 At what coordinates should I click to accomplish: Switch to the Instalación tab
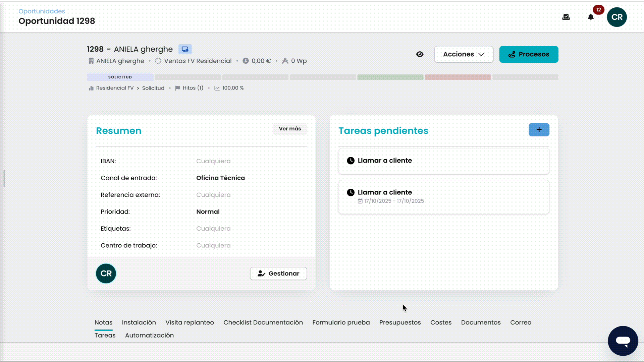[139, 322]
